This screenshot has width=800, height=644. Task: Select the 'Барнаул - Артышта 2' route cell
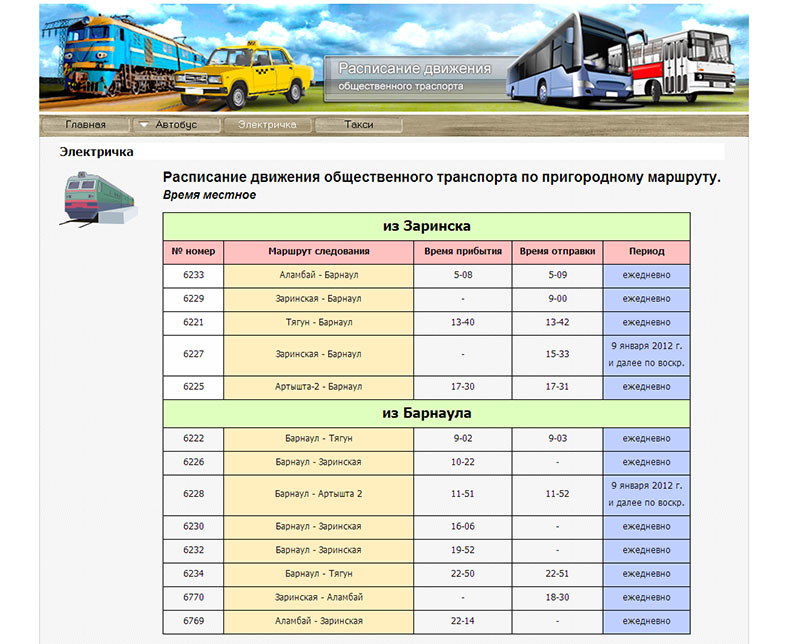[319, 494]
